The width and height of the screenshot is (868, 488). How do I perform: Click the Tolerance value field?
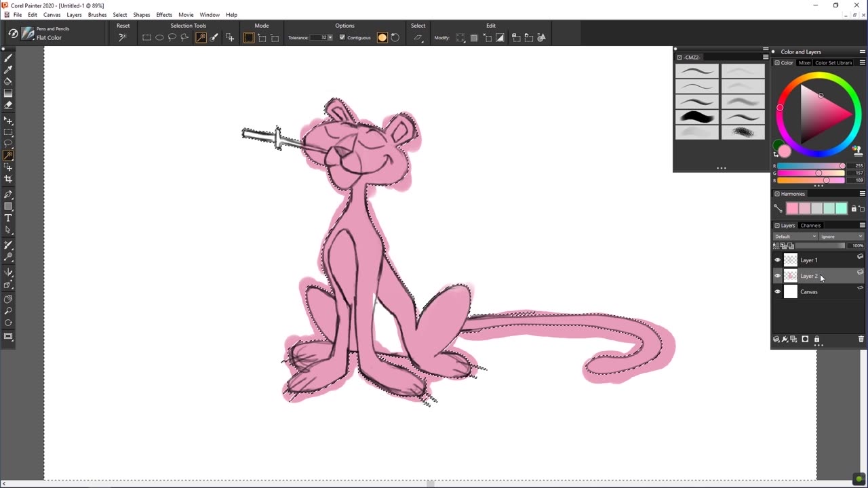pyautogui.click(x=318, y=37)
